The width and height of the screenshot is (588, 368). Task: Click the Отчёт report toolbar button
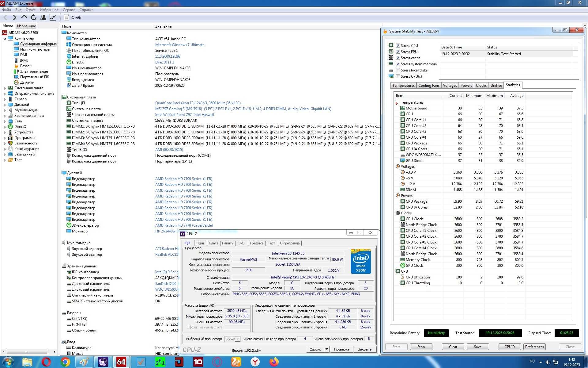73,17
